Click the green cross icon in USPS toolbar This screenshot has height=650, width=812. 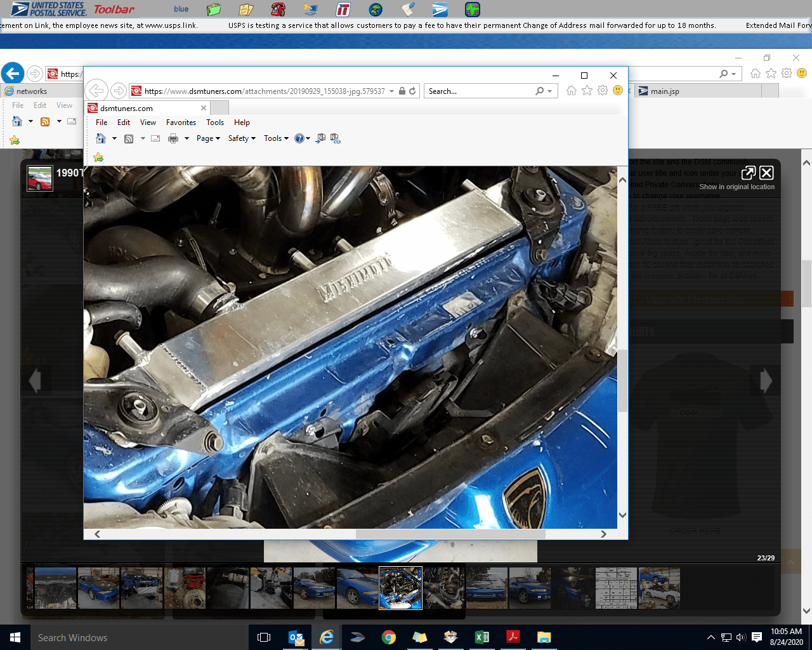pos(473,10)
